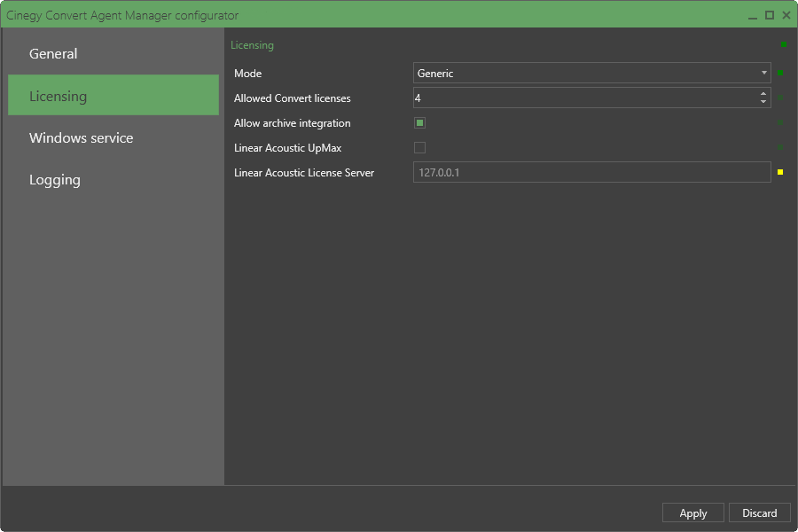The width and height of the screenshot is (798, 532).
Task: Toggle Allow archive integration checkbox
Action: click(x=420, y=122)
